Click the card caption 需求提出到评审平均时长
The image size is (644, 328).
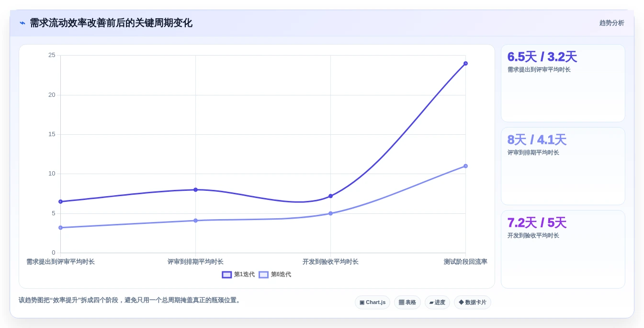[539, 70]
